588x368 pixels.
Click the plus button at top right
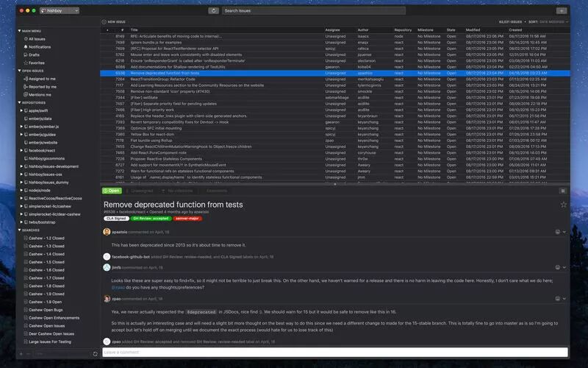pos(562,10)
